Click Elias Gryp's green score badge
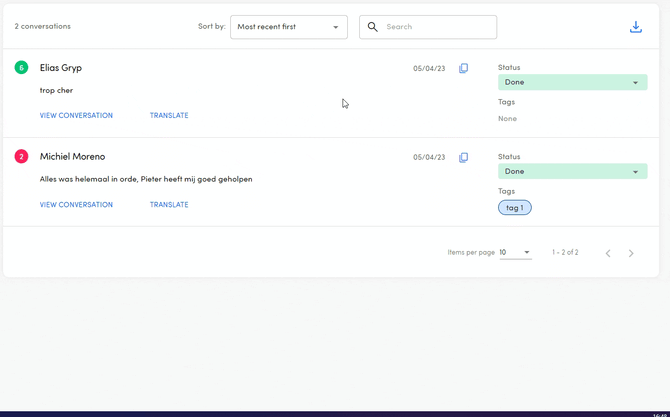 point(21,68)
